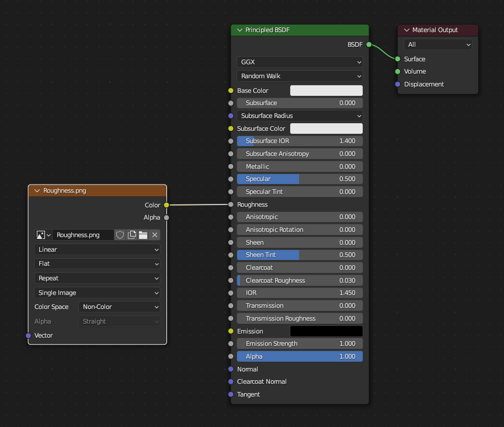Open the Repeat extension dropdown
This screenshot has width=504, height=427.
(x=97, y=278)
